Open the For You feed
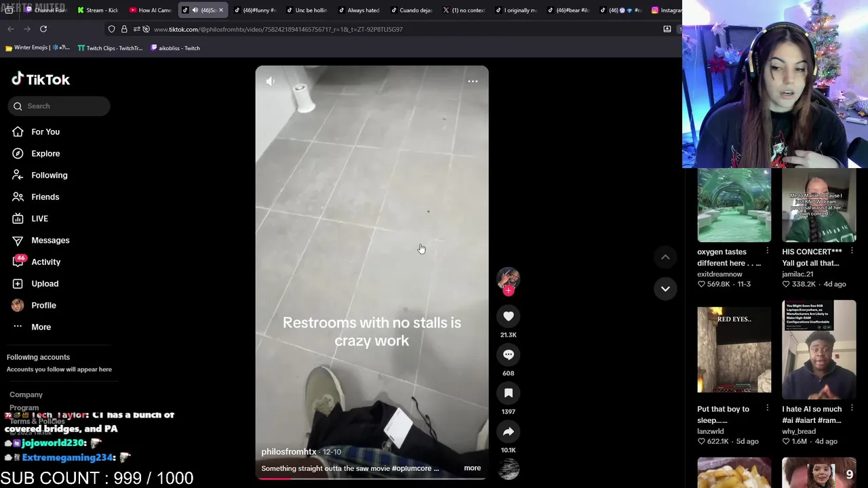868x488 pixels. (45, 131)
